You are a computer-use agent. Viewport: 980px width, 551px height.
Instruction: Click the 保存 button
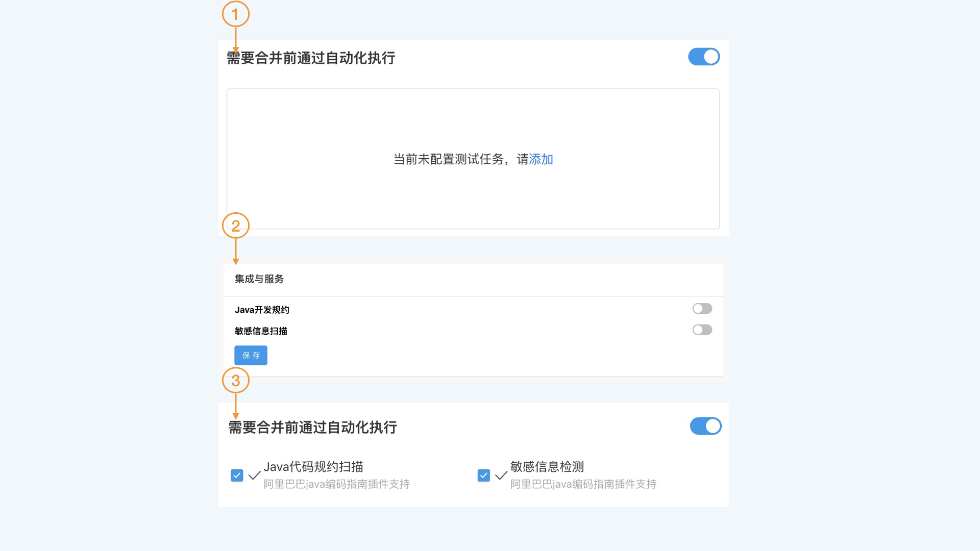[x=251, y=355]
